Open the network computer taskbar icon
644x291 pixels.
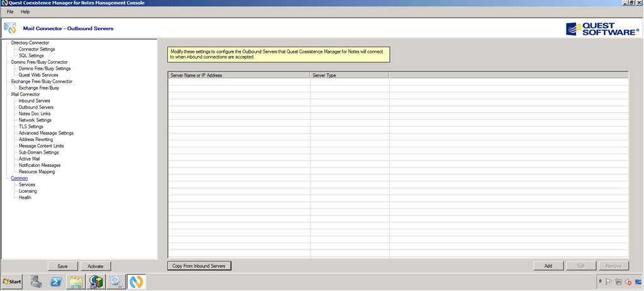(x=96, y=282)
